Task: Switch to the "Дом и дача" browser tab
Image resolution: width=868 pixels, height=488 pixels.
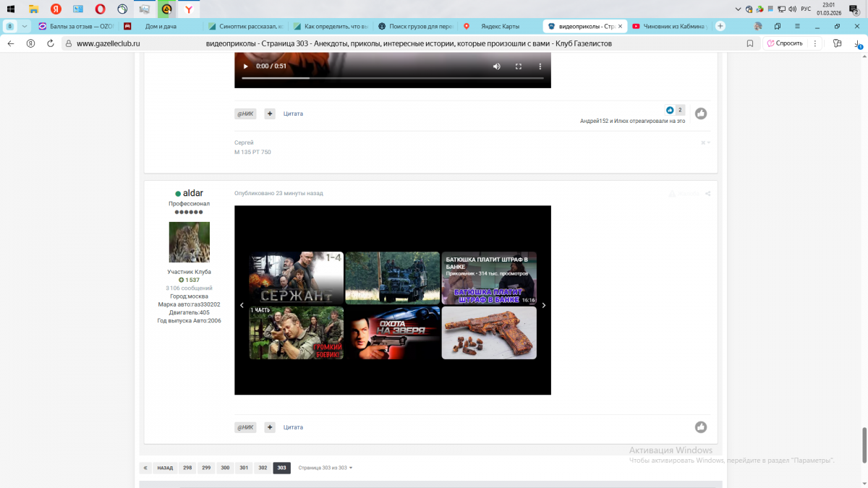Action: click(x=159, y=26)
